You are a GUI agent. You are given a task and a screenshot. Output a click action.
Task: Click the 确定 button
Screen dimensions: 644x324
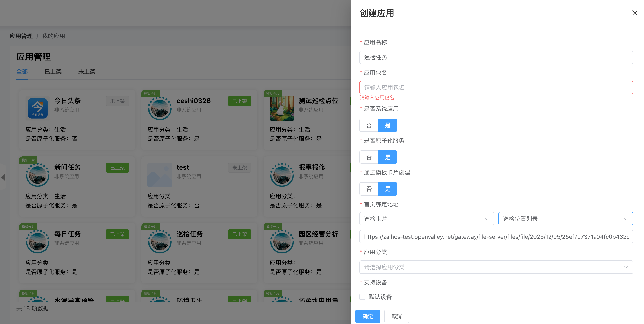coord(368,316)
